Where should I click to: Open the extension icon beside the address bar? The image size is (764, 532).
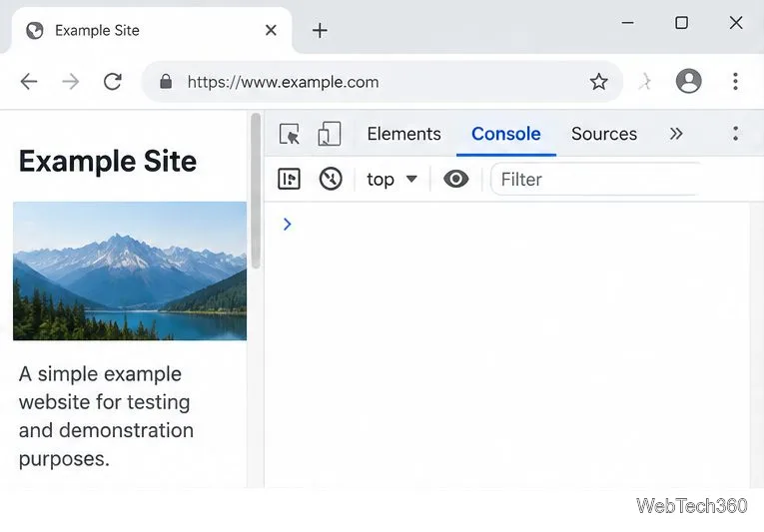[x=645, y=82]
